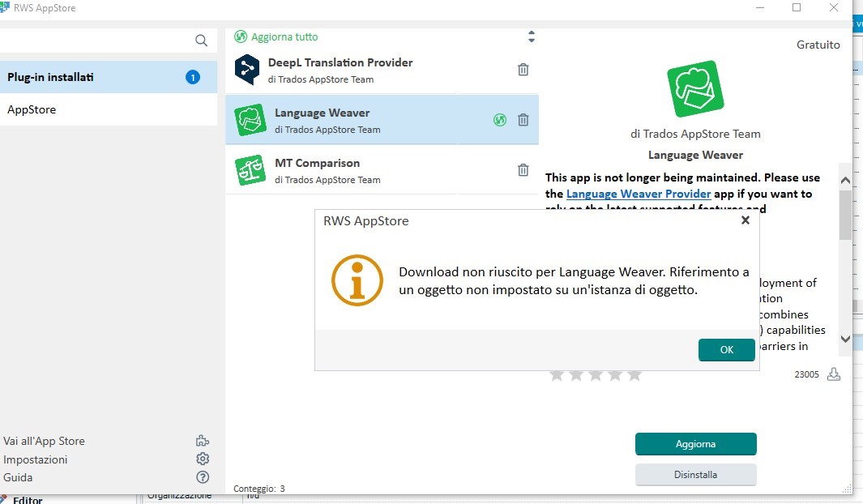Click the error message text in dialog
863x504 pixels.
pos(574,280)
